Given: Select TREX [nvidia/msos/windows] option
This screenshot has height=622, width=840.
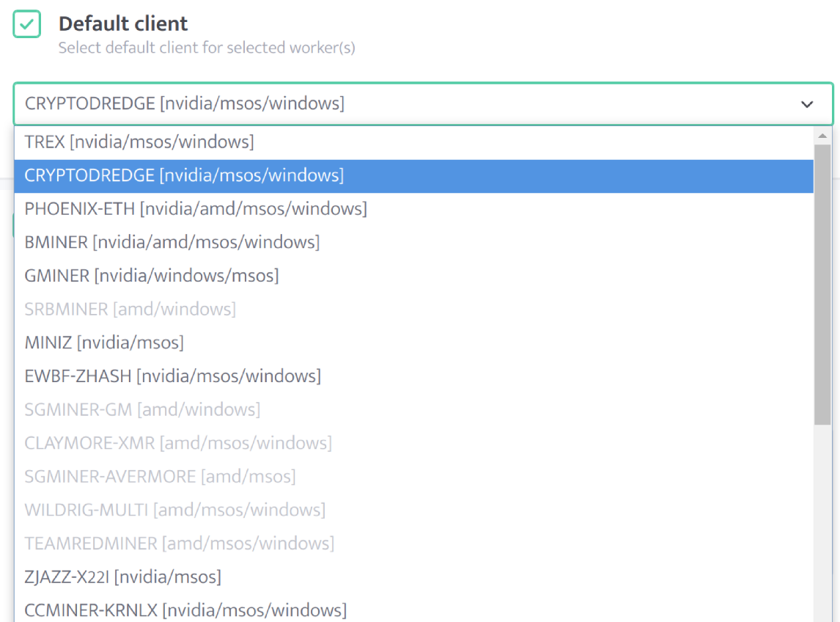Looking at the screenshot, I should coord(413,142).
